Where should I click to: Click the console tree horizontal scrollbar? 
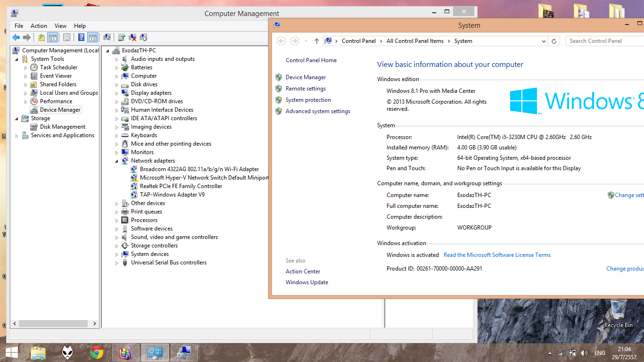[54, 324]
